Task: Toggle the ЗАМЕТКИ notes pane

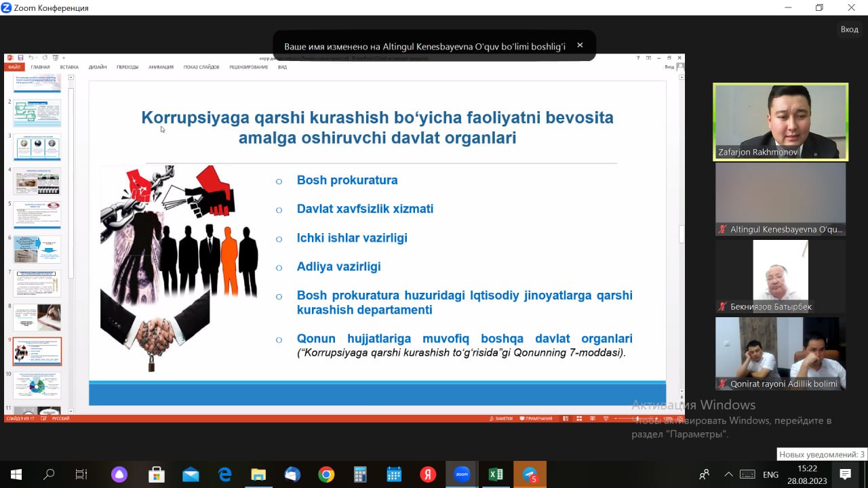Action: click(501, 419)
